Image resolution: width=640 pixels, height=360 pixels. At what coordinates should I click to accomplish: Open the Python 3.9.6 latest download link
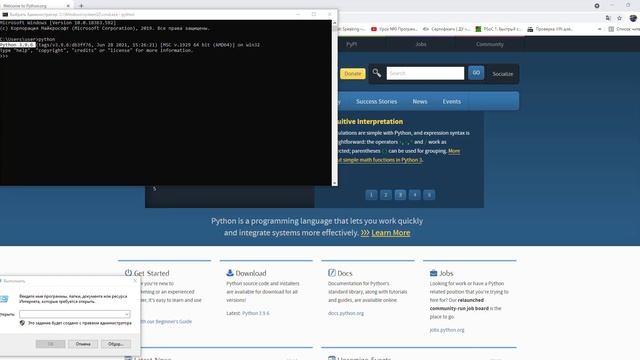[x=256, y=313]
